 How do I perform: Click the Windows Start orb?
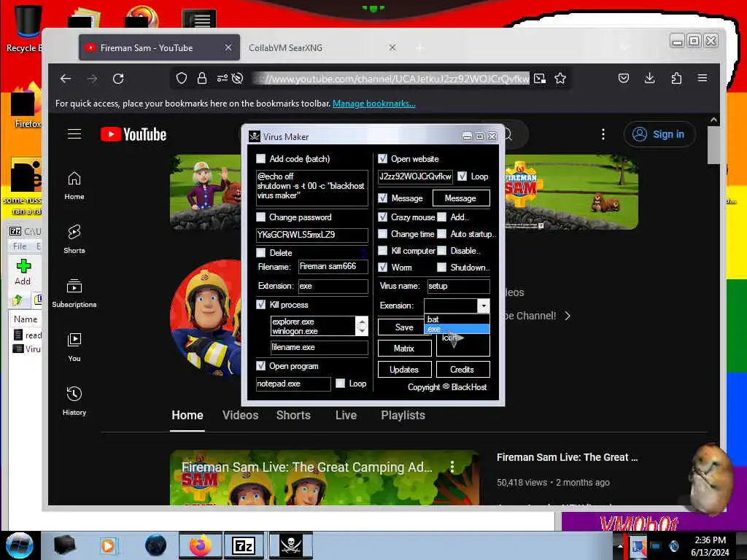[20, 545]
